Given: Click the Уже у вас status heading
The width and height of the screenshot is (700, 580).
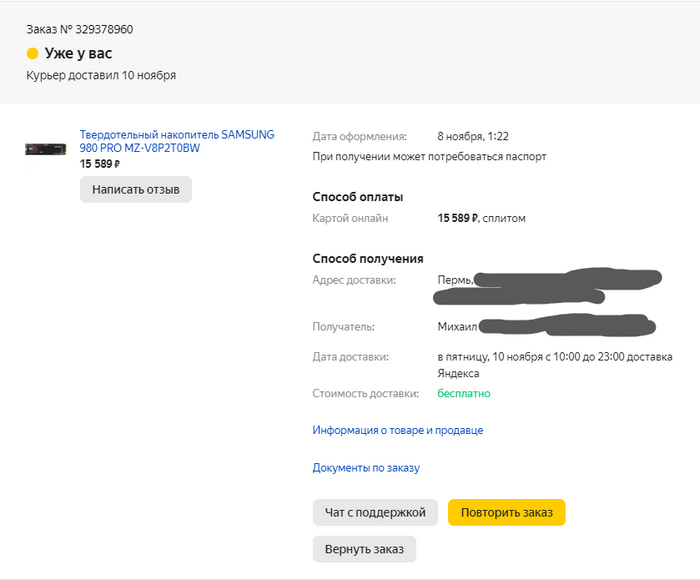Looking at the screenshot, I should 78,54.
